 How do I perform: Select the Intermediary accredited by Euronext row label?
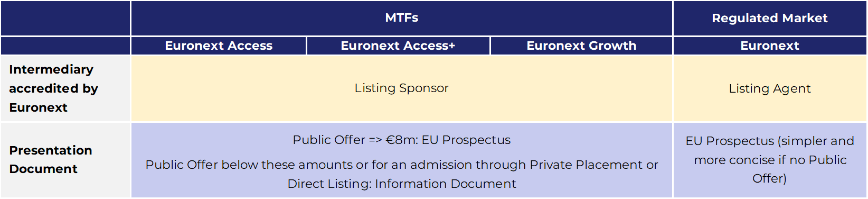[65, 88]
